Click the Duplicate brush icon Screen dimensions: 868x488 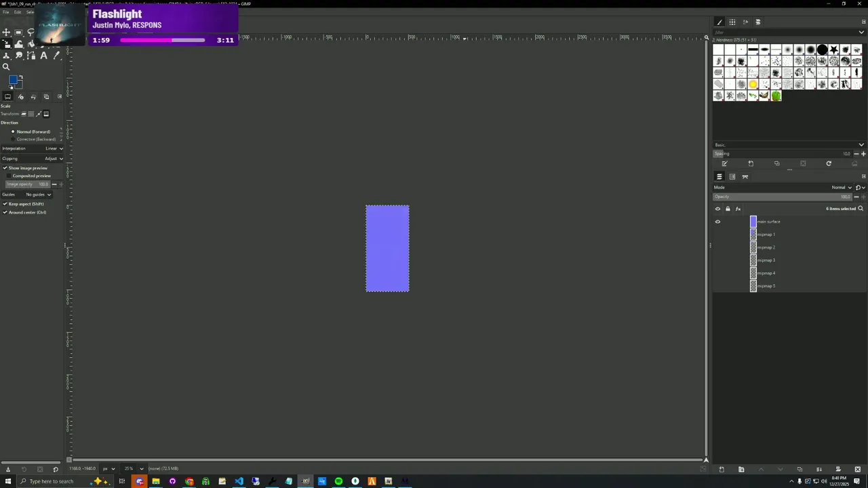(776, 163)
